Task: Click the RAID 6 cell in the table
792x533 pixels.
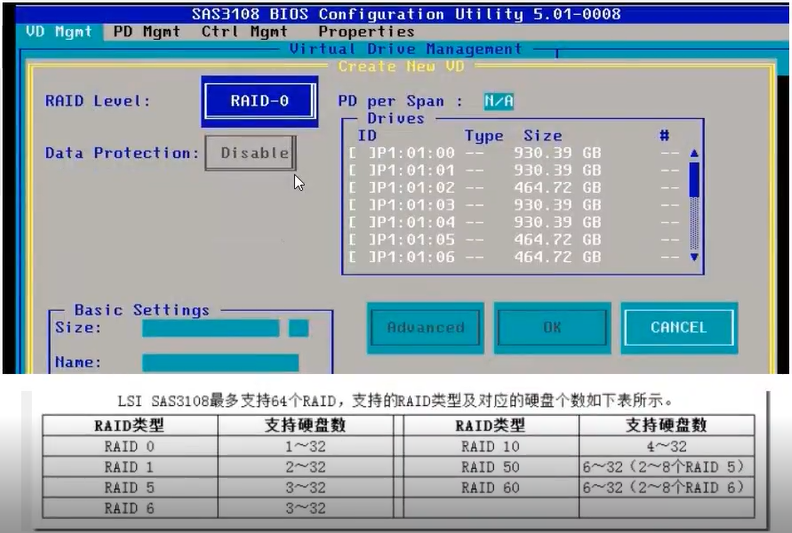Action: point(130,508)
